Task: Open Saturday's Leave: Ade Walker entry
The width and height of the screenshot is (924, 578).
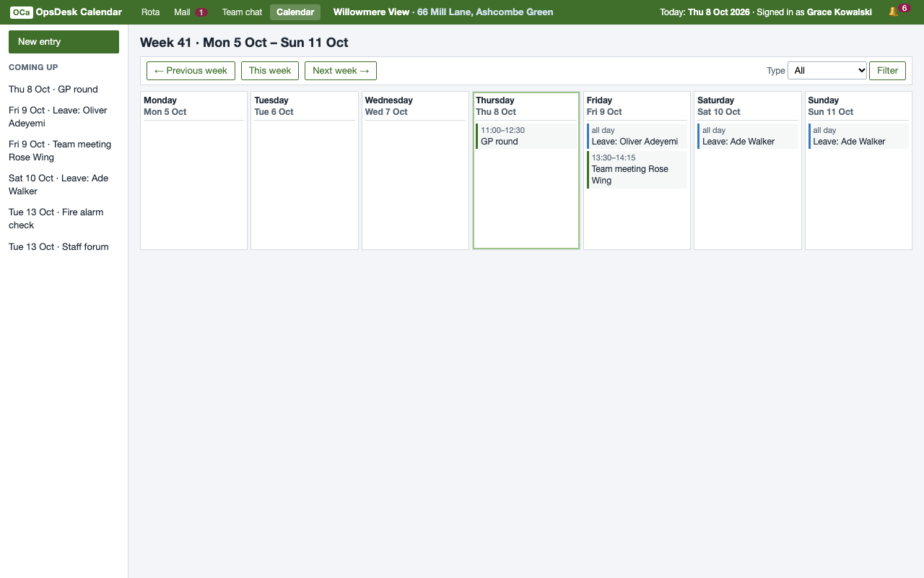Action: coord(748,136)
